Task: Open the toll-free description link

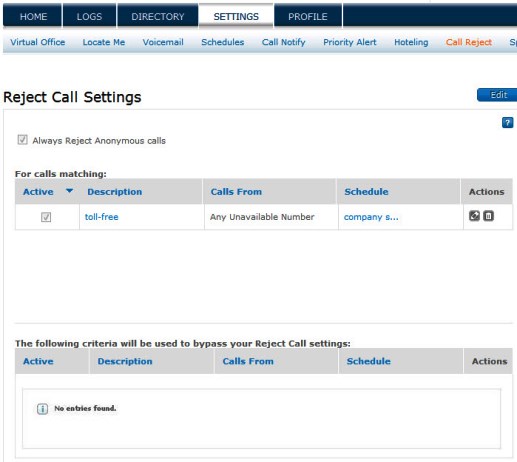Action: tap(102, 217)
